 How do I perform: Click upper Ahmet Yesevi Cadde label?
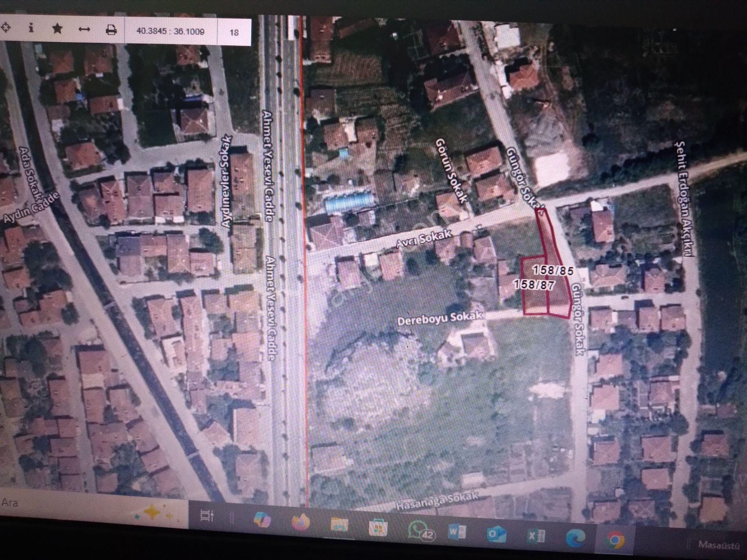(268, 166)
